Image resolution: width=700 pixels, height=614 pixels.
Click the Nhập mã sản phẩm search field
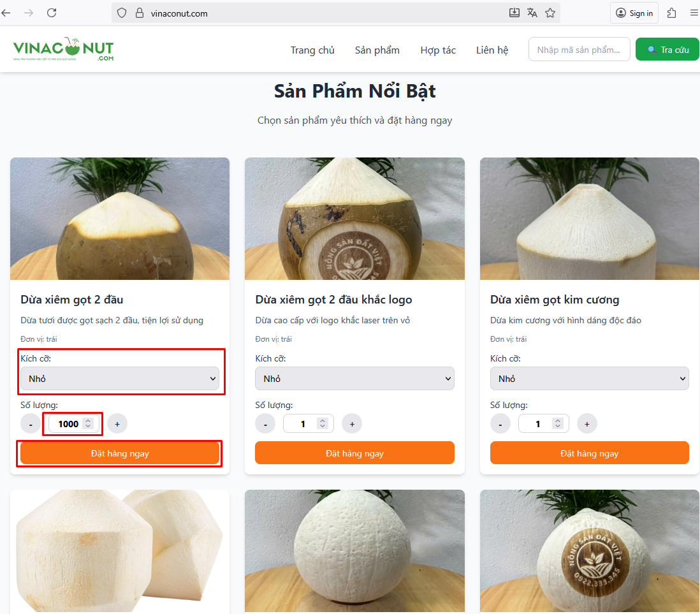point(579,48)
